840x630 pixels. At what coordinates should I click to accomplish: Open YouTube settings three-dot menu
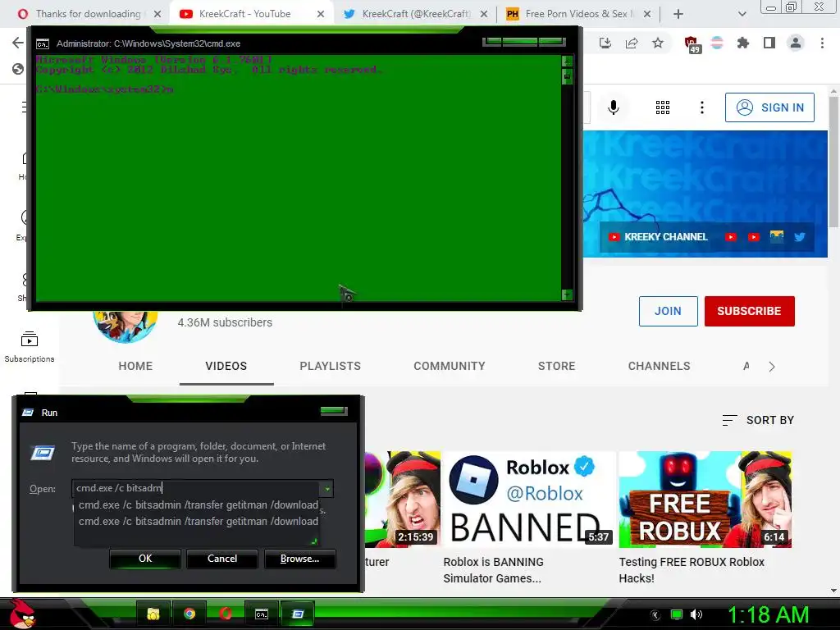pos(702,107)
